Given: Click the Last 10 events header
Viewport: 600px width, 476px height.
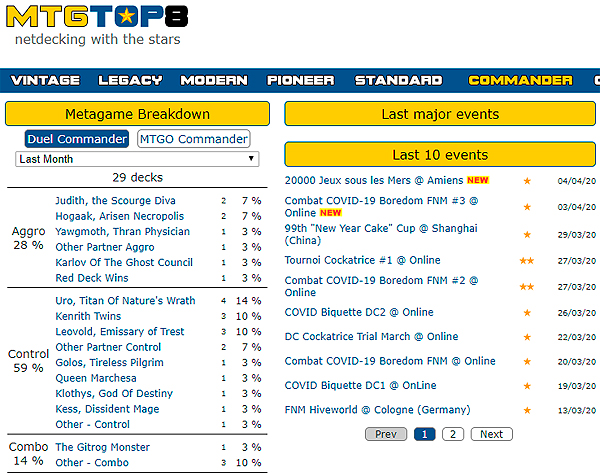Looking at the screenshot, I should (440, 154).
